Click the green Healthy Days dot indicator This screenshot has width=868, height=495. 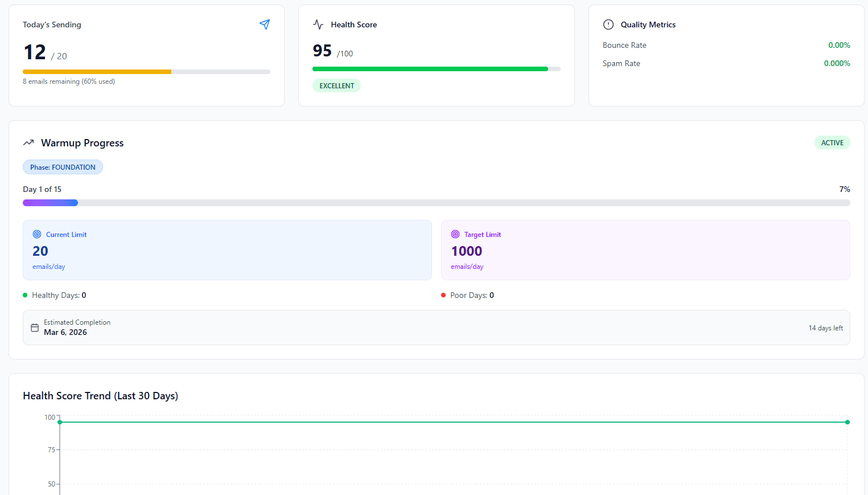coord(24,295)
